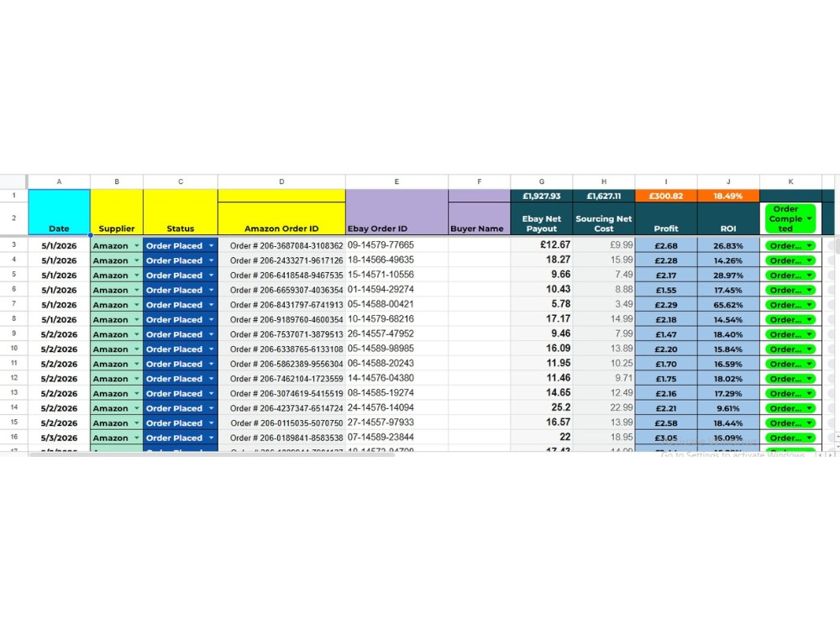This screenshot has width=840, height=630.
Task: Select date cell 5/3/2026 in row 16
Action: 59,438
